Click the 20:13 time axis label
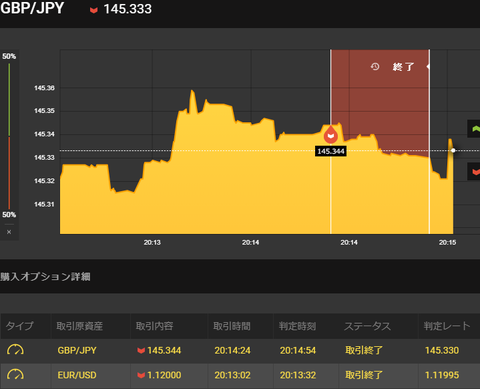Viewport: 480px width, 389px height. (x=152, y=242)
